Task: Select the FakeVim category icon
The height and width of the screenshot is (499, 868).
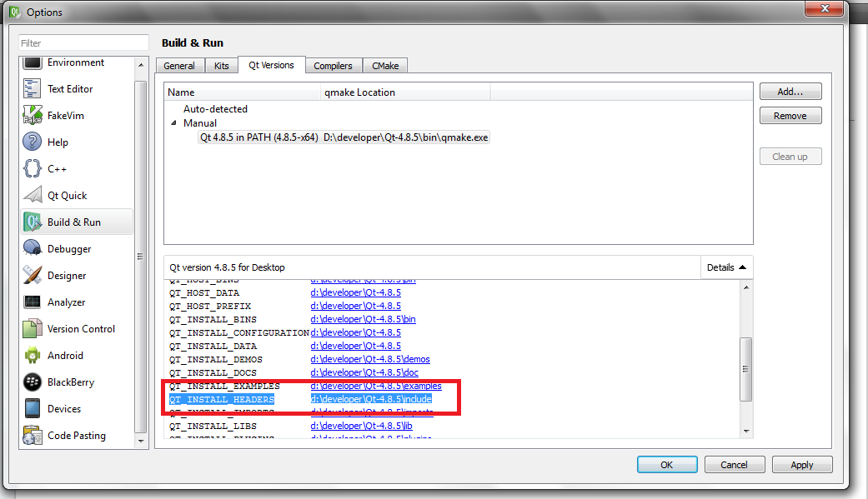Action: pyautogui.click(x=33, y=115)
